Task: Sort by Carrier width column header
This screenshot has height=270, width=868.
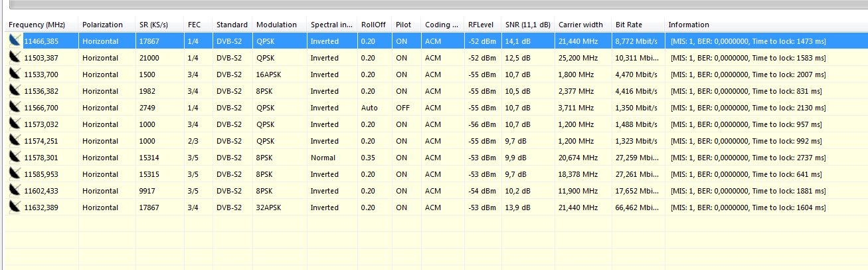Action: 583,25
